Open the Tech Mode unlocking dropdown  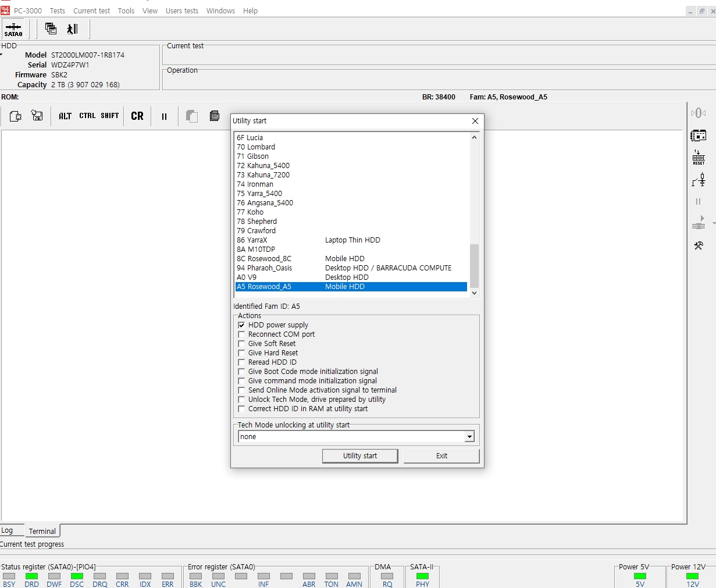coord(469,437)
